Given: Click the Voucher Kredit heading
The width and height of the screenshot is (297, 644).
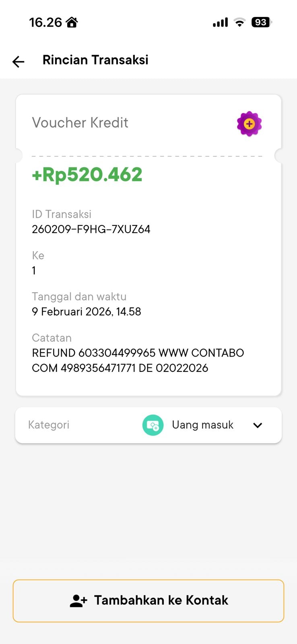Looking at the screenshot, I should click(80, 123).
